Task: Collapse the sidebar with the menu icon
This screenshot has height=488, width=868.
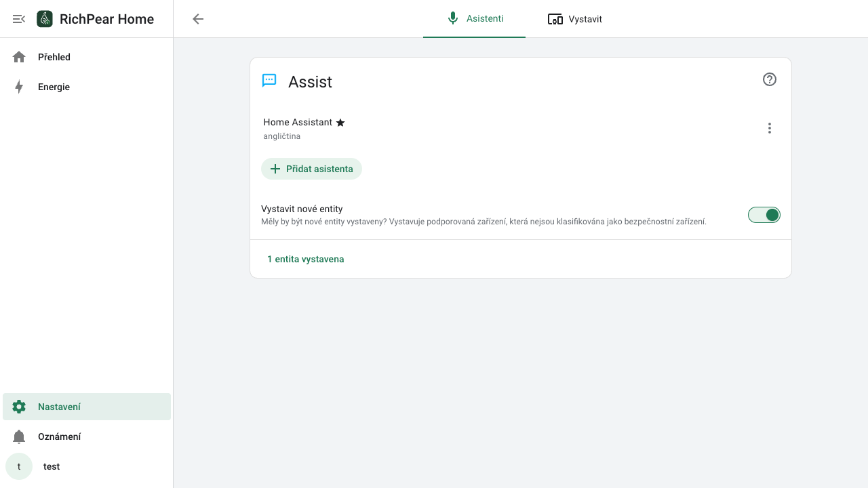Action: pyautogui.click(x=19, y=19)
